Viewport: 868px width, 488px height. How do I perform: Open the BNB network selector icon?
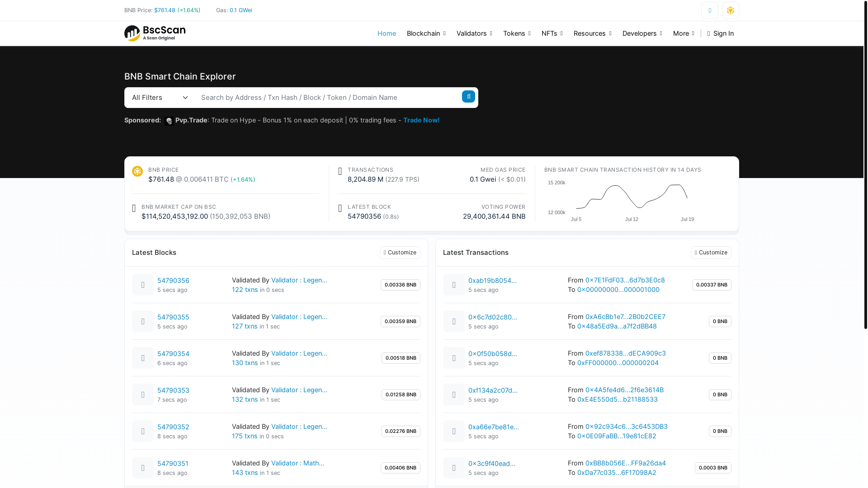[x=731, y=10]
